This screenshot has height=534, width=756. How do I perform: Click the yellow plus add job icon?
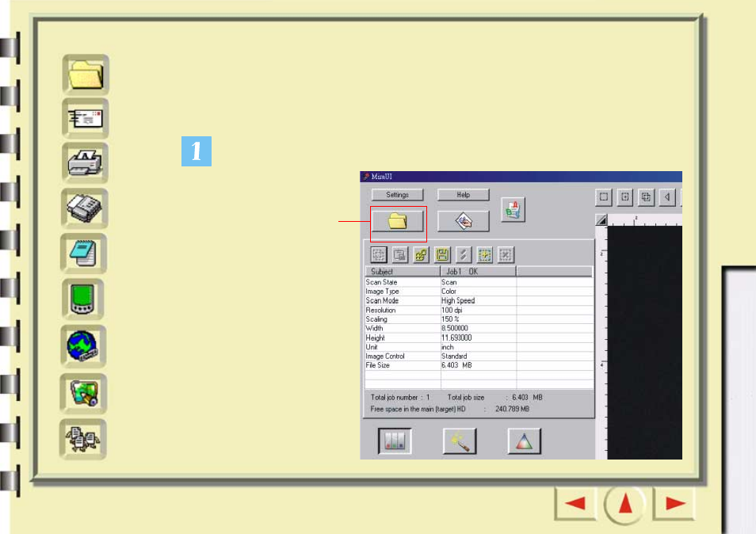tap(484, 254)
